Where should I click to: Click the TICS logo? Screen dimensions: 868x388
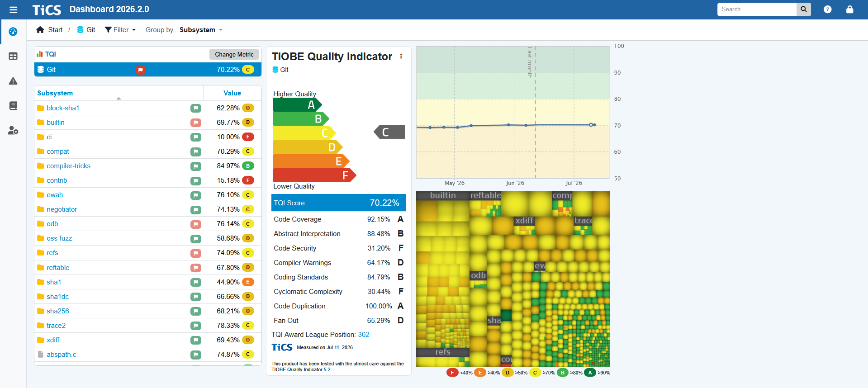pos(47,9)
